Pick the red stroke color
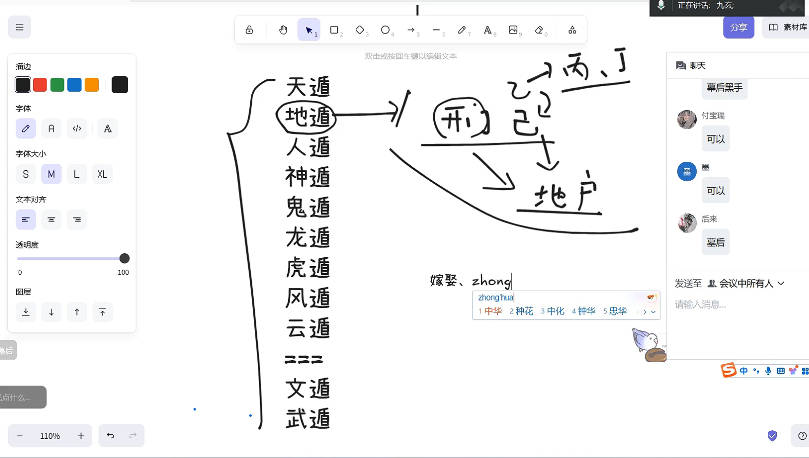This screenshot has height=458, width=809. tap(40, 85)
